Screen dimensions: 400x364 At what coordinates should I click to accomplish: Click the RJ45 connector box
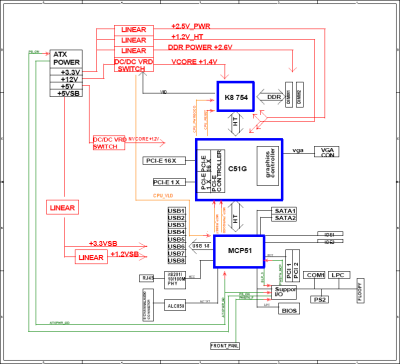146,278
